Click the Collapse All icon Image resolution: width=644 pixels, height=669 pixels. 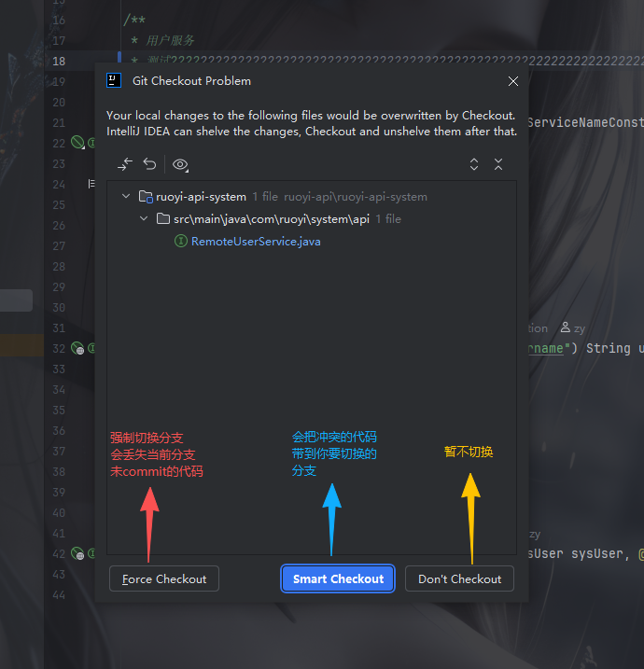click(498, 164)
